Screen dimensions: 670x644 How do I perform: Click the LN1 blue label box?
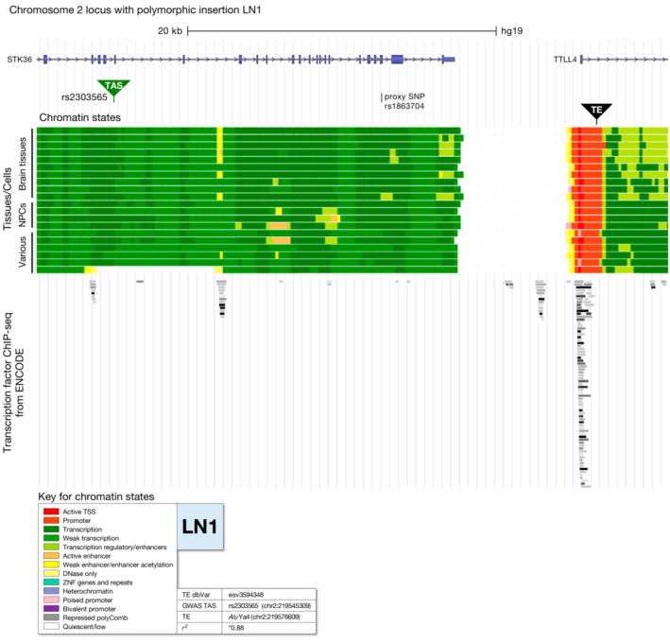(200, 527)
